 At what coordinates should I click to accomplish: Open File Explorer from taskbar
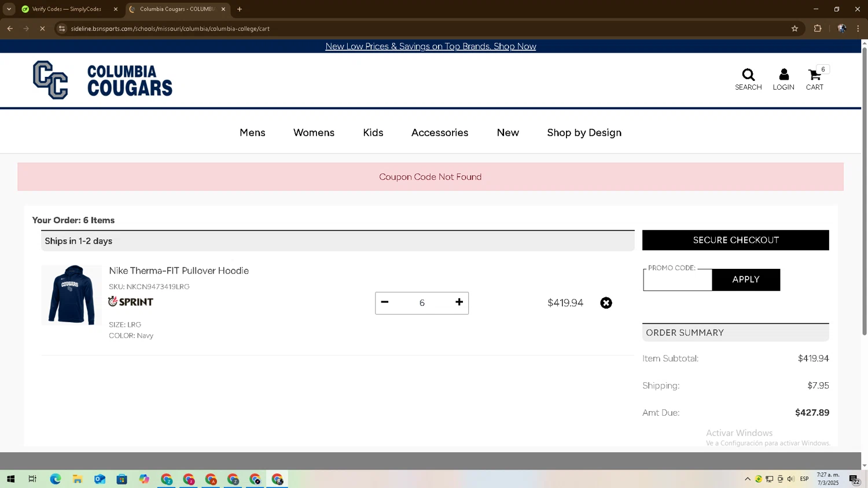click(78, 479)
